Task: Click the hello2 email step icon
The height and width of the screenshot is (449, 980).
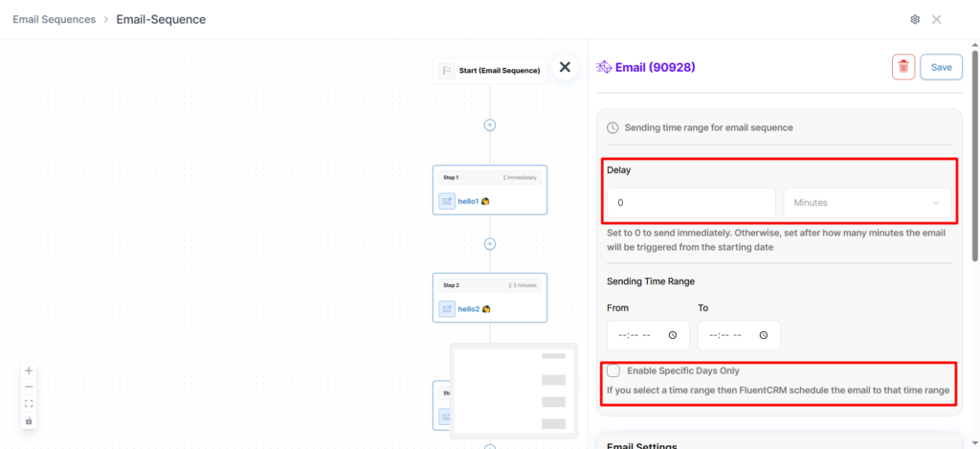Action: click(x=447, y=309)
